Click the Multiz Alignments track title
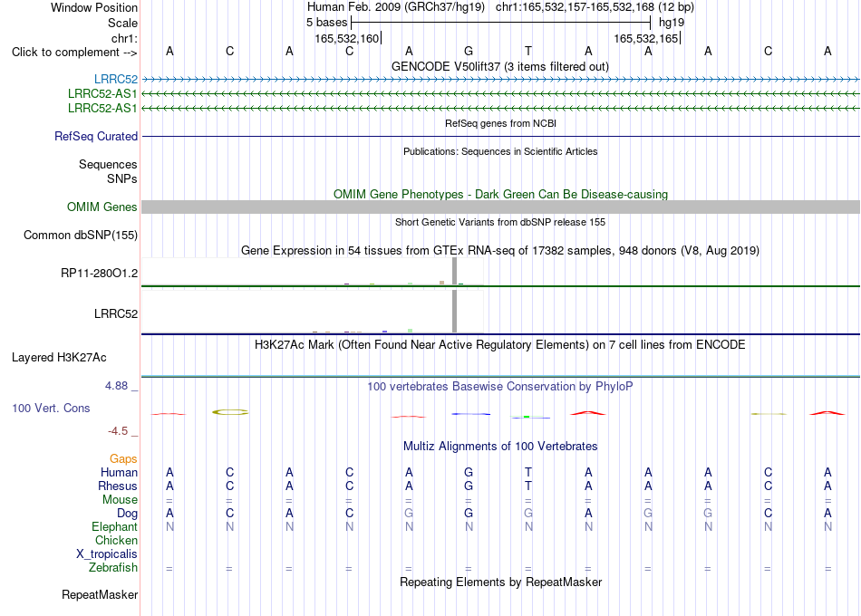The image size is (861, 616). click(x=500, y=447)
